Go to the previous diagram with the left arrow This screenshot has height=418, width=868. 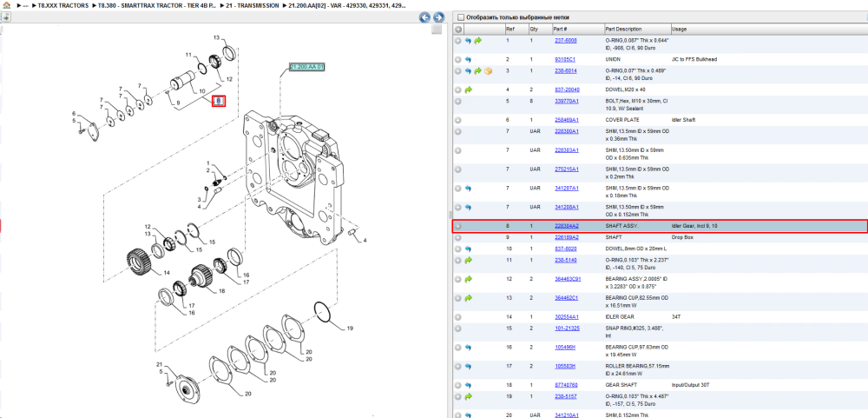(424, 17)
